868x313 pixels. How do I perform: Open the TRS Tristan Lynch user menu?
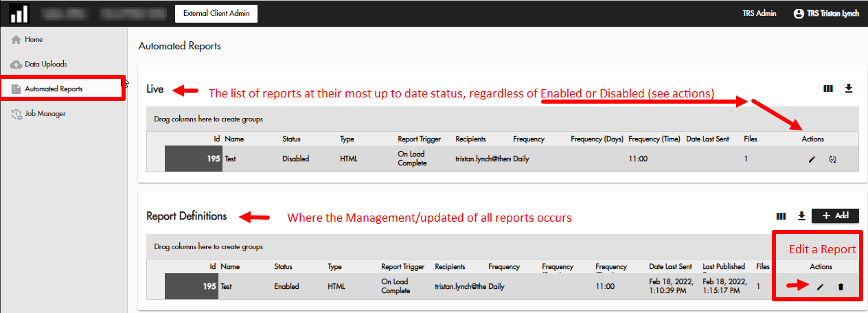[x=825, y=14]
